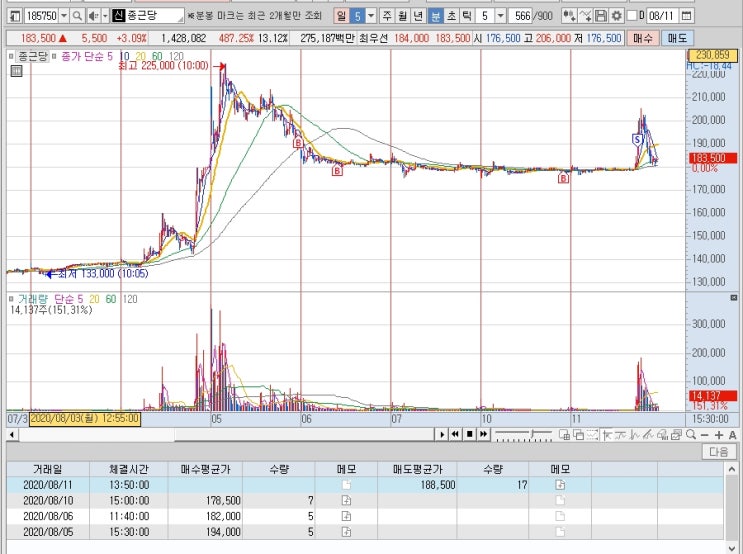Open memo icon for 2020/08/06 buy row

point(346,516)
